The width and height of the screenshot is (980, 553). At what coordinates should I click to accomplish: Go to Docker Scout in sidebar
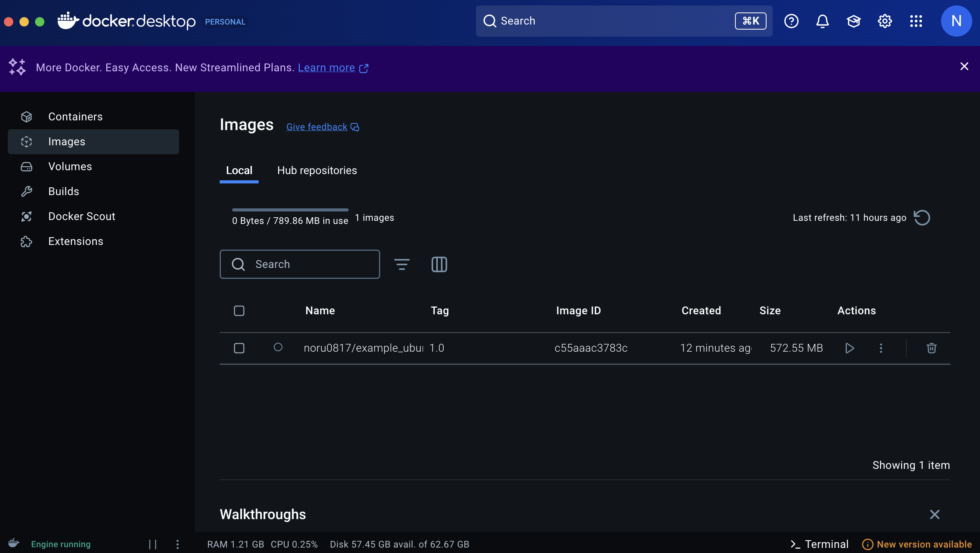pyautogui.click(x=82, y=217)
